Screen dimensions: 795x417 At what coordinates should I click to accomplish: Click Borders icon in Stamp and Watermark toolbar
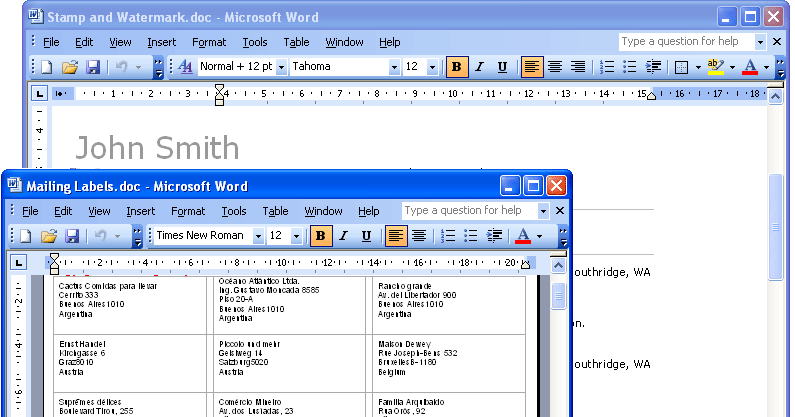(680, 67)
